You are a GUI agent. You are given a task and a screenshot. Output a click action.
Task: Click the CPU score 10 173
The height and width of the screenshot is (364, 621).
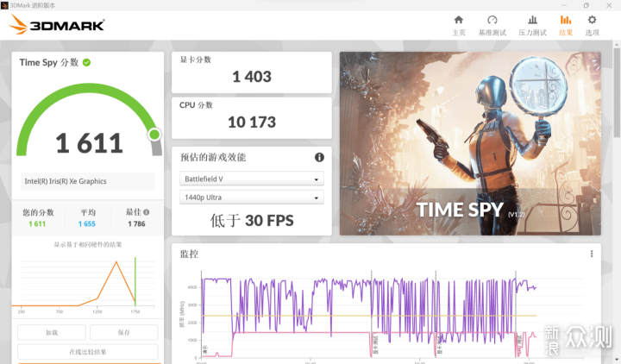click(252, 122)
